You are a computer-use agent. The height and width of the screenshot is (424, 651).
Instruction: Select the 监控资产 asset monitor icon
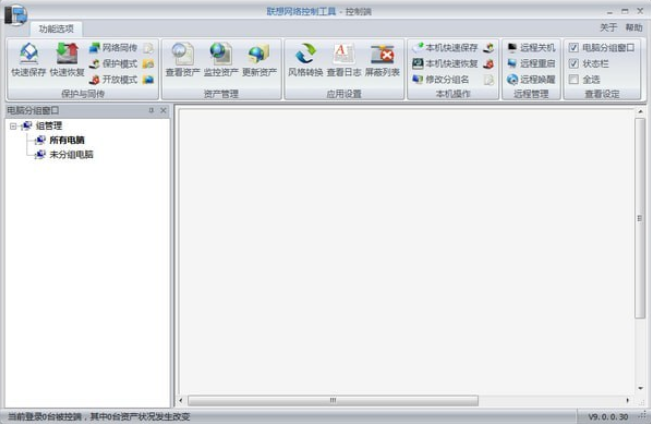[221, 58]
